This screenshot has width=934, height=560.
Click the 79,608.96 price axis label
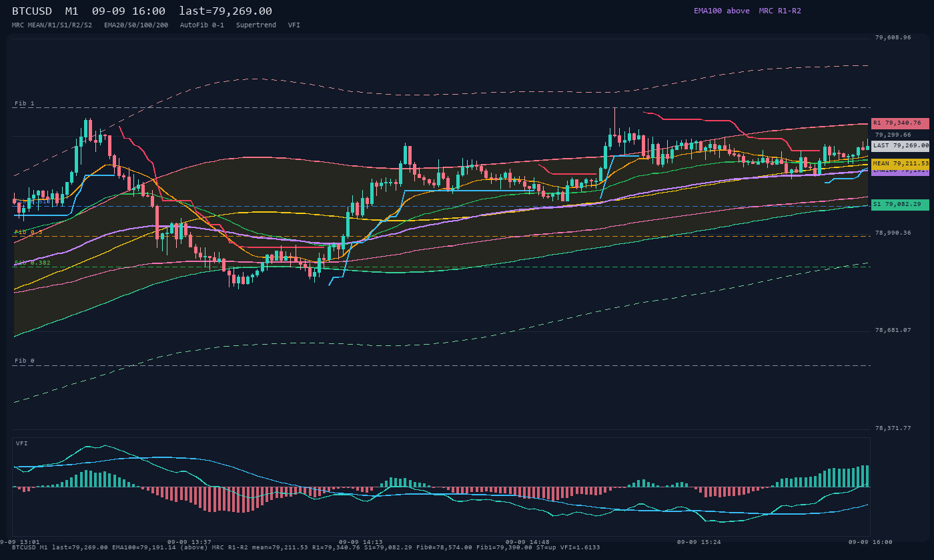pyautogui.click(x=893, y=38)
